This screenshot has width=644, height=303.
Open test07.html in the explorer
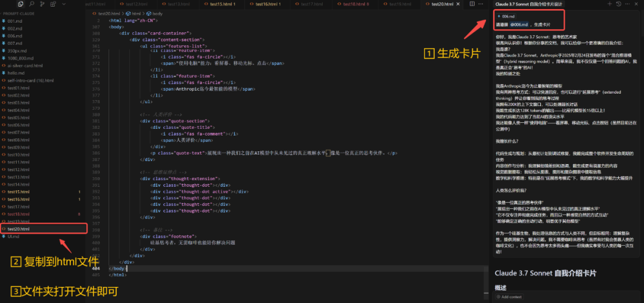(43, 132)
